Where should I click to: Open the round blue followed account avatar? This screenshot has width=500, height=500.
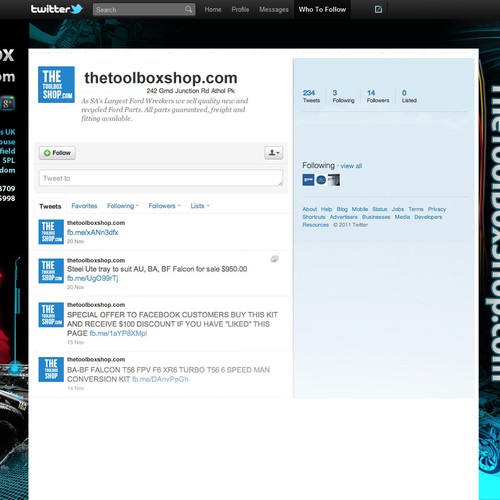(321, 180)
